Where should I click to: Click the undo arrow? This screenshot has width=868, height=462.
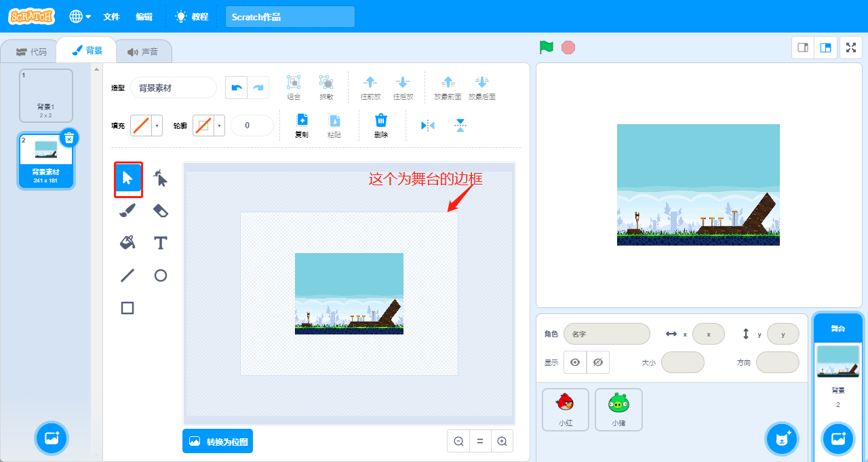tap(237, 88)
